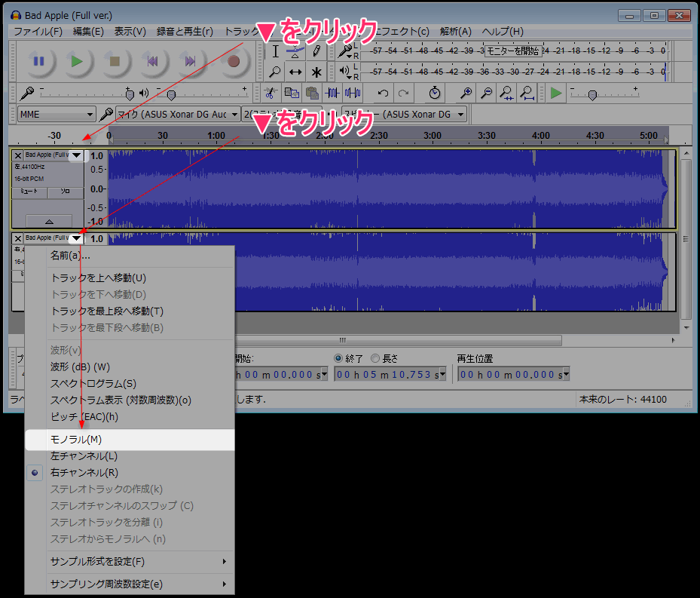Click Play-at-speed green arrow

[556, 93]
